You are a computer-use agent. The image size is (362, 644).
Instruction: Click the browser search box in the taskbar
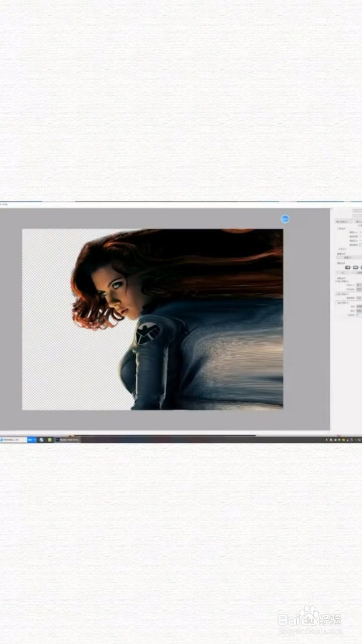click(x=14, y=440)
